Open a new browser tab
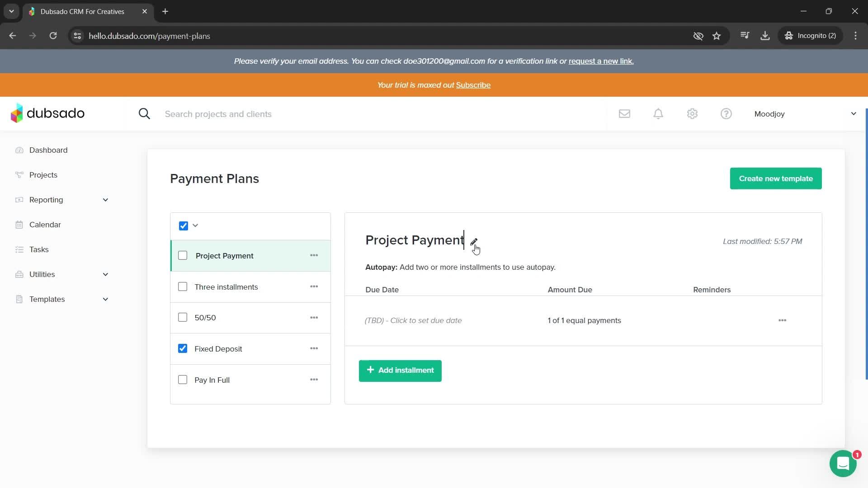The height and width of the screenshot is (488, 868). coord(165,11)
